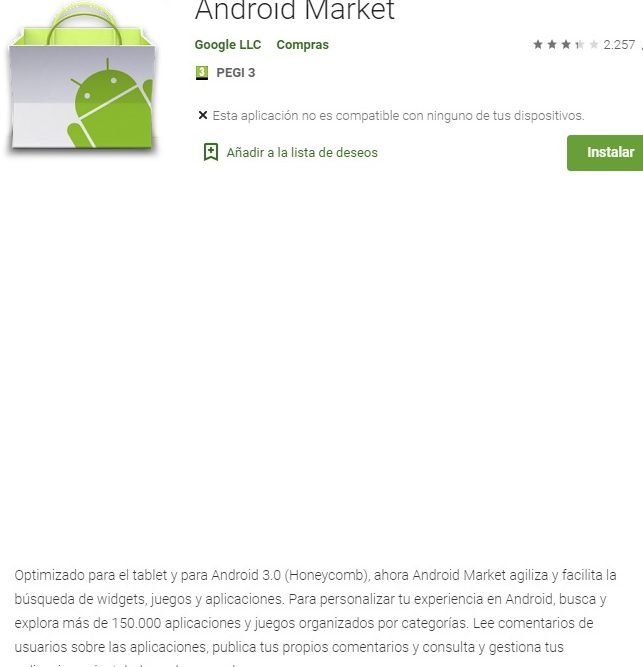The height and width of the screenshot is (667, 643).
Task: Select the third rating star
Action: [566, 44]
